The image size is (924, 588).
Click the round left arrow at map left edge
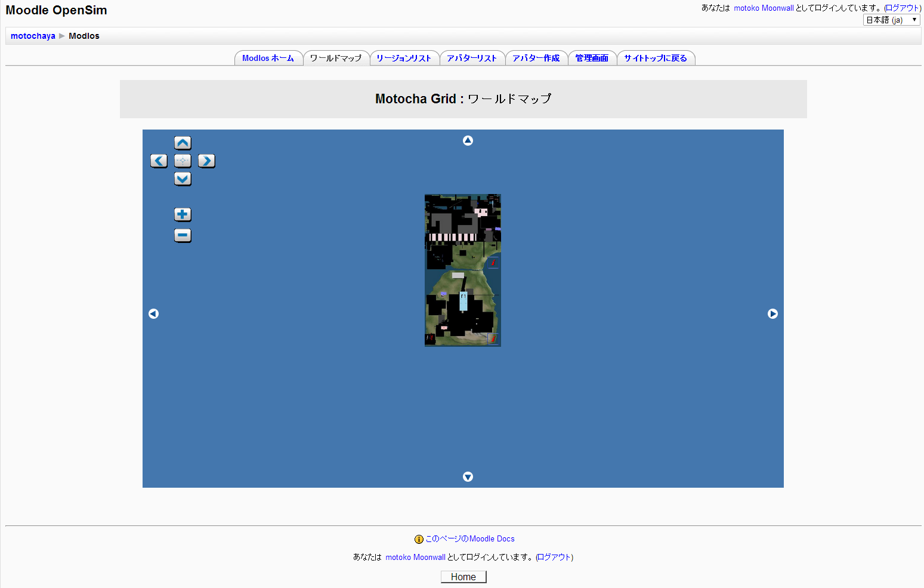[x=153, y=313]
